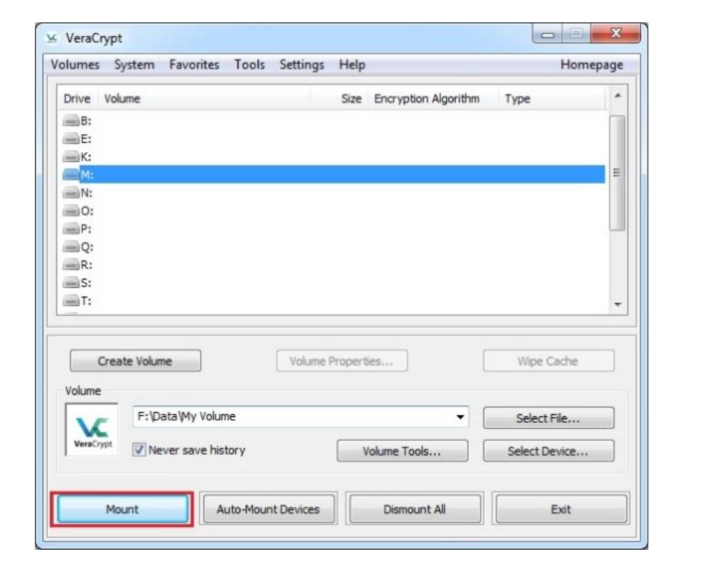Viewport: 728px width, 584px height.
Task: Click the P: drive icon
Action: (71, 229)
